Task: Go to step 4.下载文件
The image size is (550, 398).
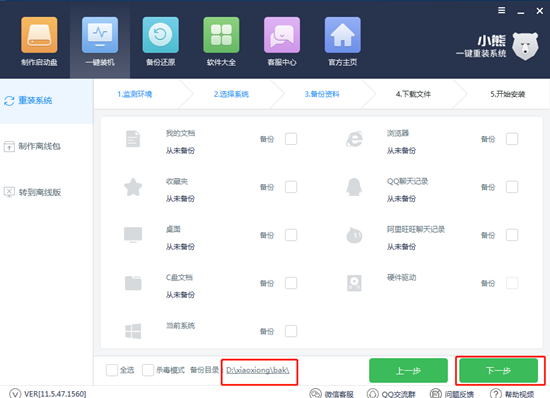Action: [x=413, y=94]
